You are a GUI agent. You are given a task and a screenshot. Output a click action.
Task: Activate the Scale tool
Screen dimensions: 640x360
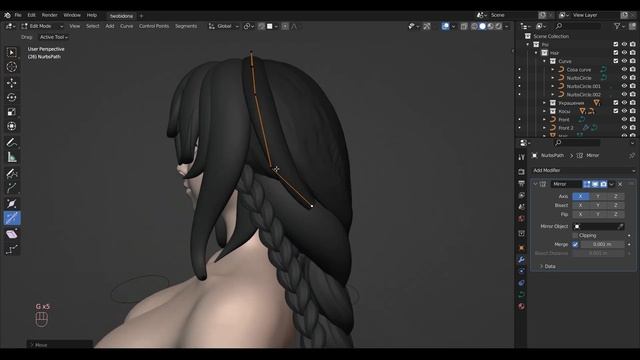(11, 112)
